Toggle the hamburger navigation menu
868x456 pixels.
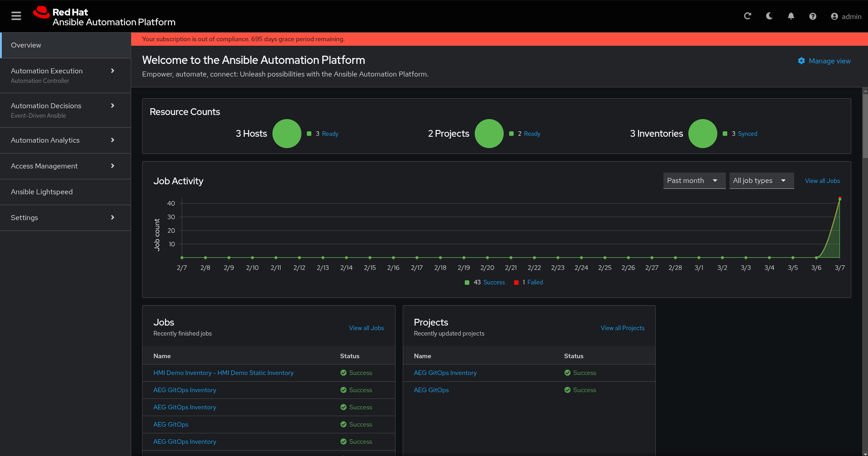16,16
